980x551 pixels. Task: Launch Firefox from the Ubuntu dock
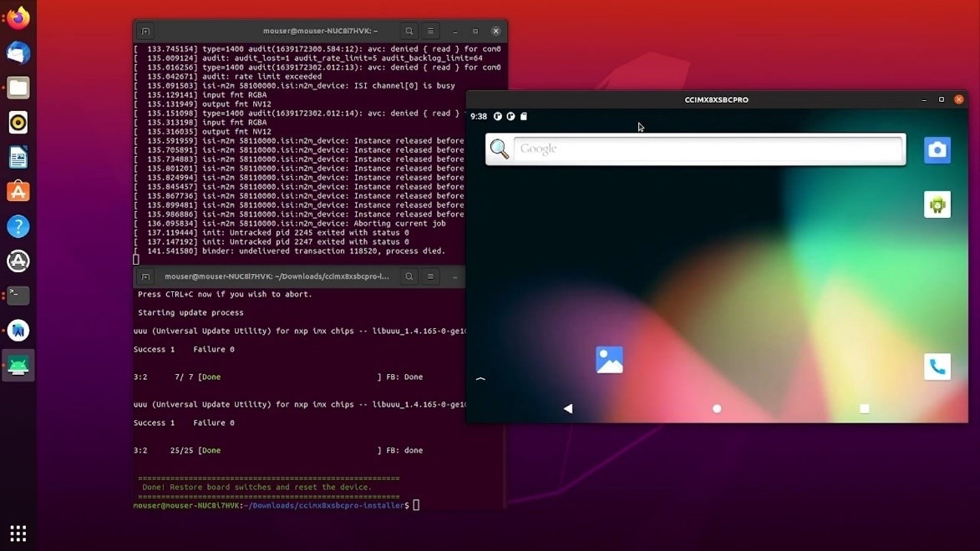pyautogui.click(x=18, y=18)
